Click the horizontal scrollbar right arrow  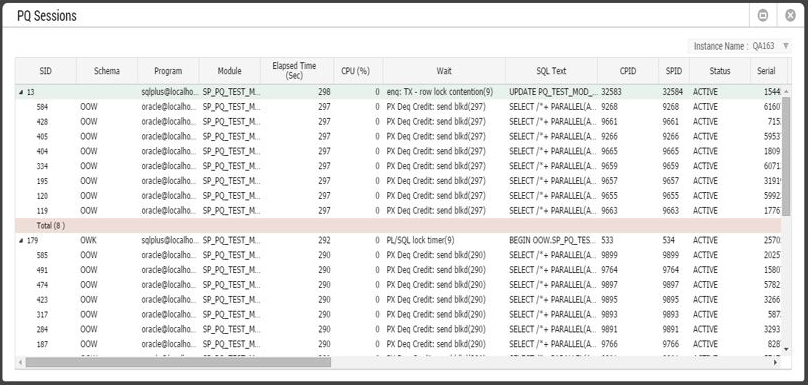pos(775,363)
